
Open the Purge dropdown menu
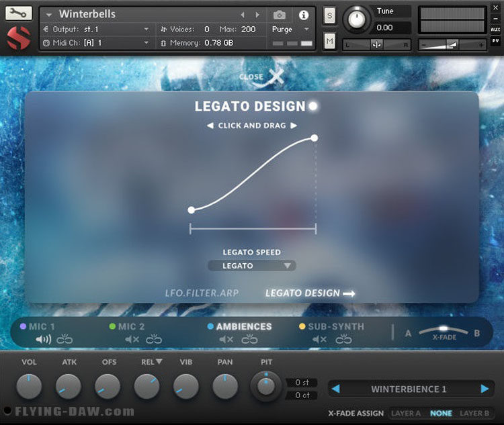[290, 30]
